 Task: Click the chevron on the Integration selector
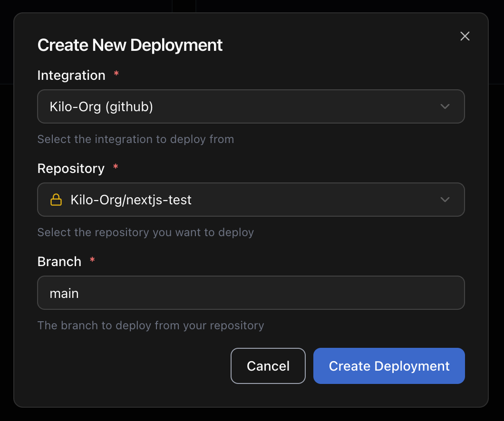pyautogui.click(x=445, y=106)
